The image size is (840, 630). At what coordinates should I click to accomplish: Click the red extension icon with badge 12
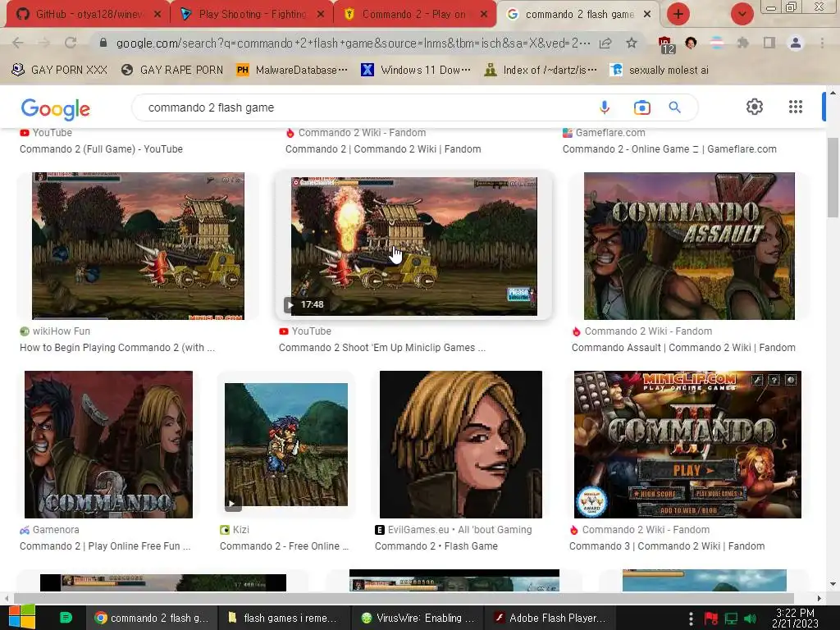[x=665, y=44]
